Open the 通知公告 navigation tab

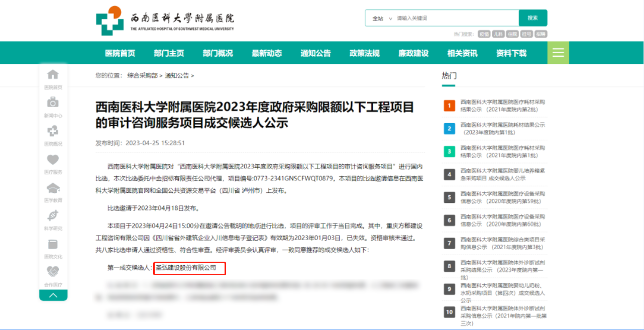[315, 53]
